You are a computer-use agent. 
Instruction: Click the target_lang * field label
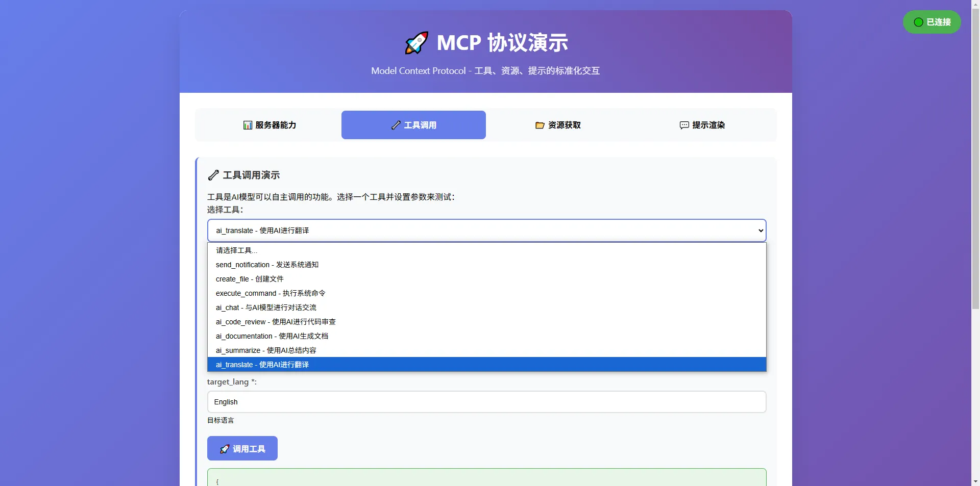tap(232, 382)
